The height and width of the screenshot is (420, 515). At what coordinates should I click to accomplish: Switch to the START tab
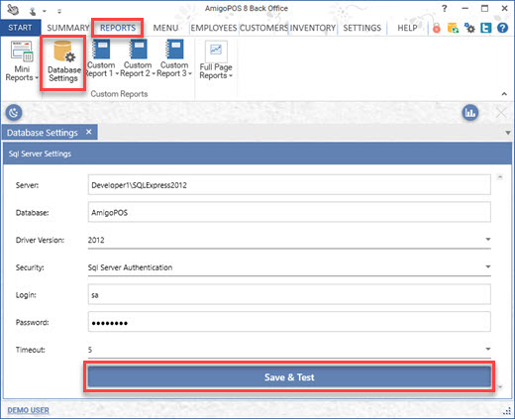click(20, 28)
